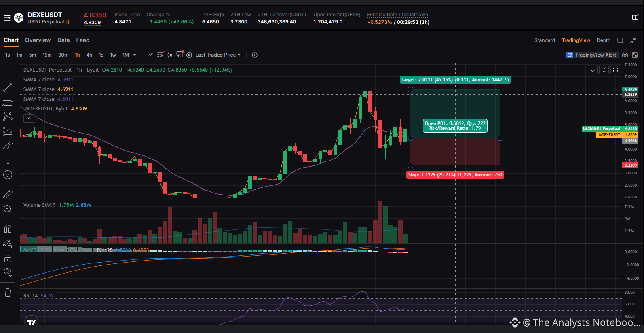This screenshot has height=333, width=644.
Task: Select the 1h timeframe
Action: coord(77,55)
